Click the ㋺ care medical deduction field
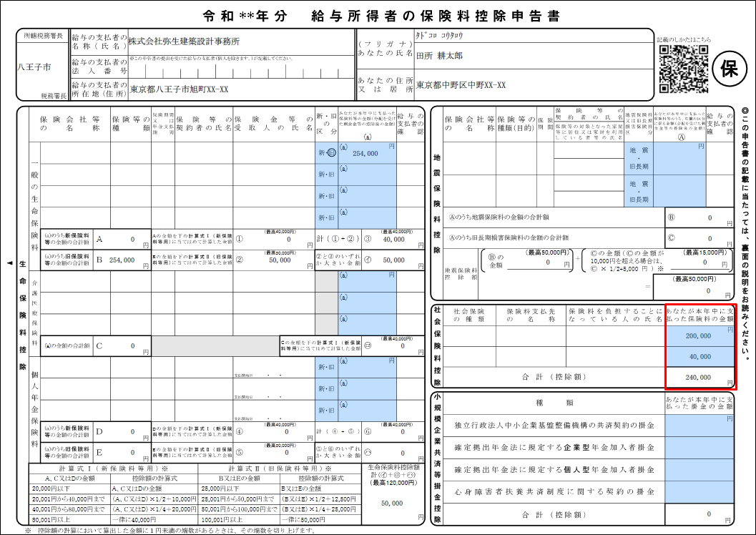Screen dimensions: 756x535 point(393,346)
